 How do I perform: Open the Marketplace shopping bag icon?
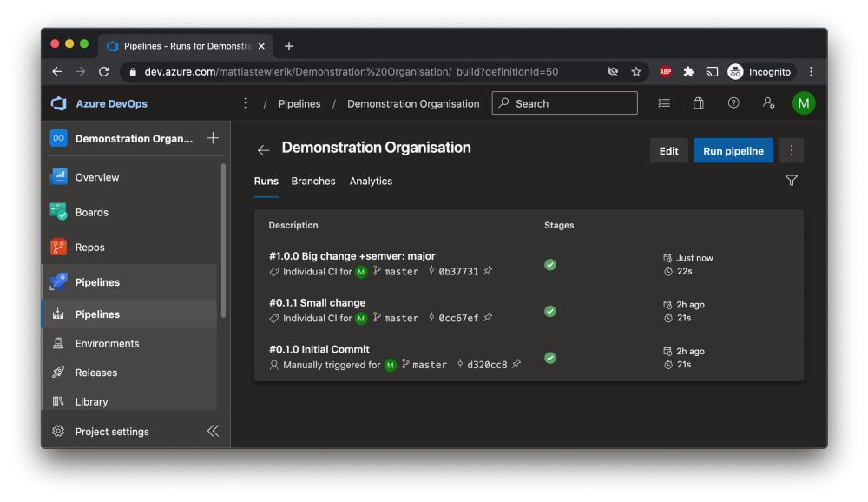click(699, 103)
